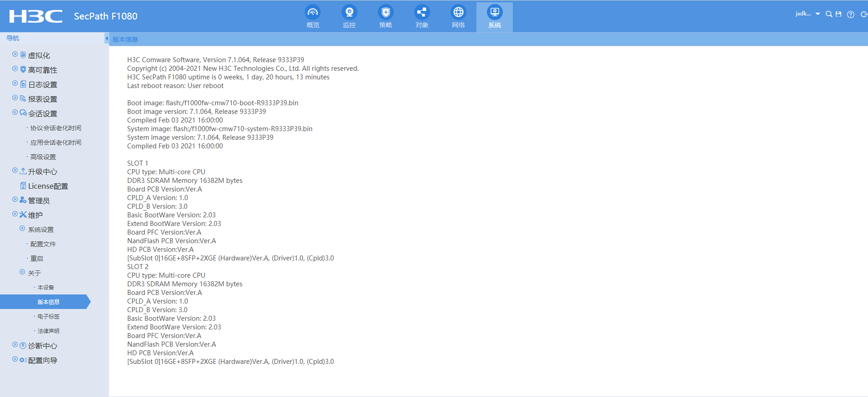Click the 配置向导 gear wizard icon

click(23, 360)
